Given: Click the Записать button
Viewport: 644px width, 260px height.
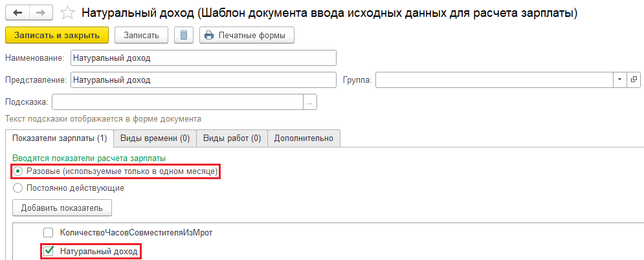Looking at the screenshot, I should click(x=142, y=36).
